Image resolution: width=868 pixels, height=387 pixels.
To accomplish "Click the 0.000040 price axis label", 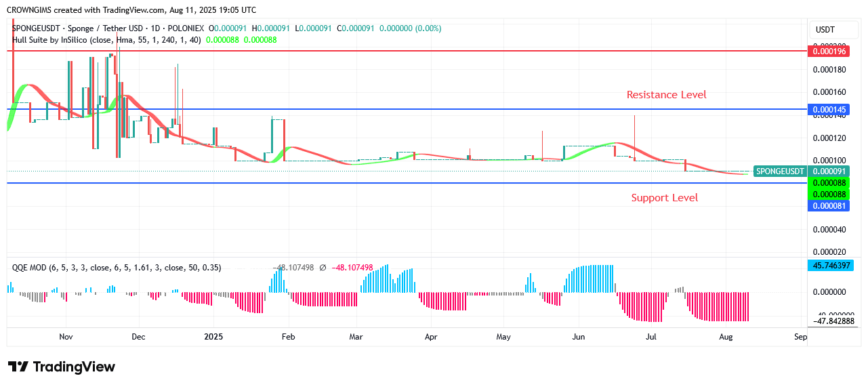I will pos(830,230).
